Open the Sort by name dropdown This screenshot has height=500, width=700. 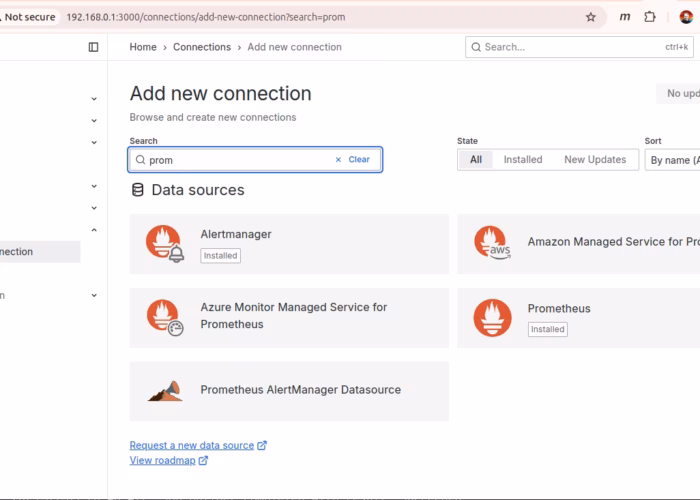[672, 159]
